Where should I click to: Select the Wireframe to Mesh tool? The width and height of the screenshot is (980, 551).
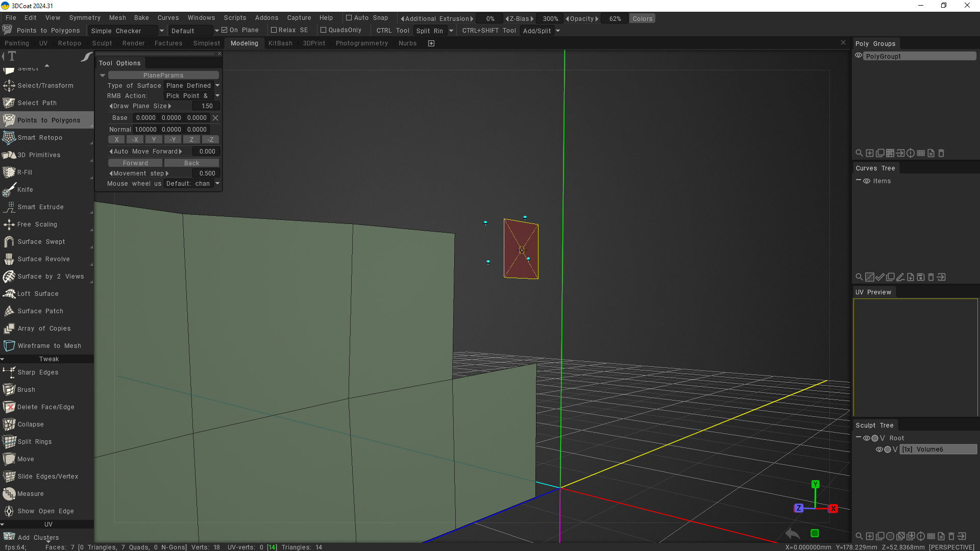[49, 346]
